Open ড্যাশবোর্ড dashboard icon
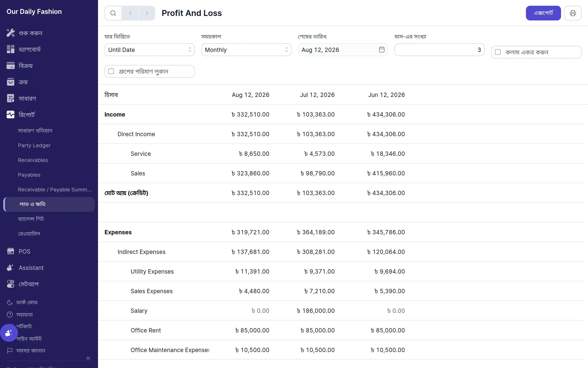The height and width of the screenshot is (368, 588). (10, 49)
